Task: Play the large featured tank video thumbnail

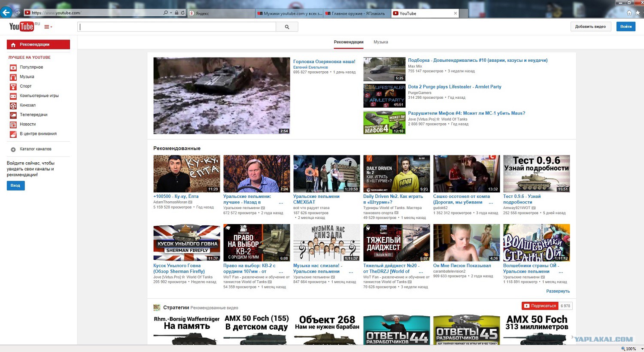Action: click(222, 96)
